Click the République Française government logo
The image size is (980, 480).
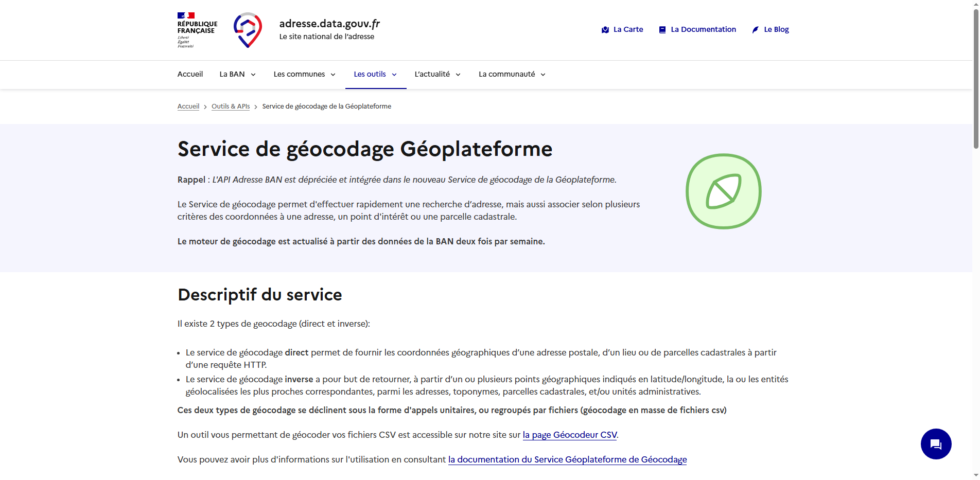click(197, 28)
